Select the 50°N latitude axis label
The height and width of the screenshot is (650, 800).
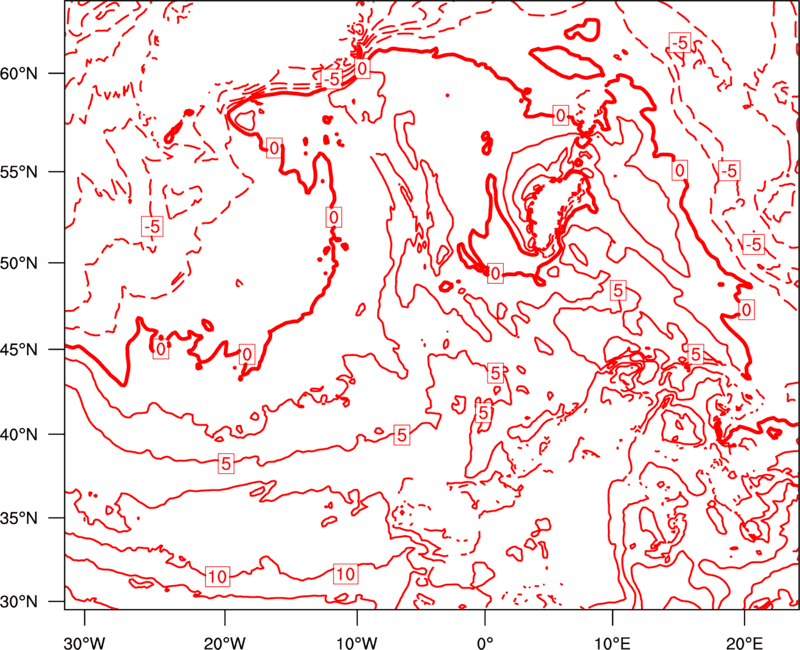pos(19,263)
